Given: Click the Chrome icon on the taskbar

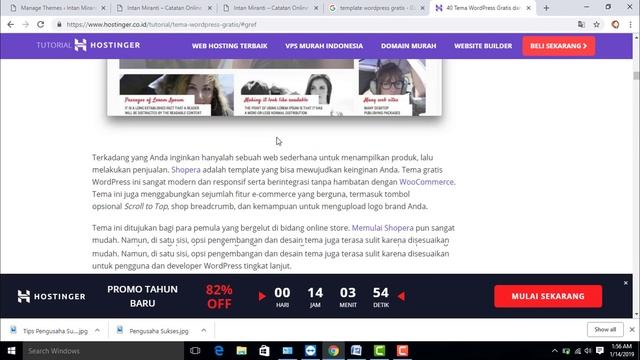Looking at the screenshot, I should [333, 351].
